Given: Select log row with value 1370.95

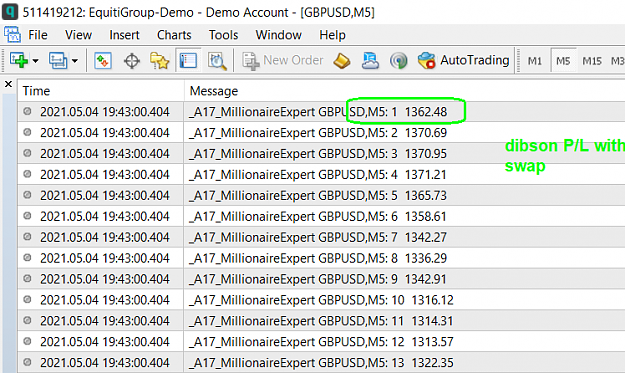Looking at the screenshot, I should tap(321, 154).
